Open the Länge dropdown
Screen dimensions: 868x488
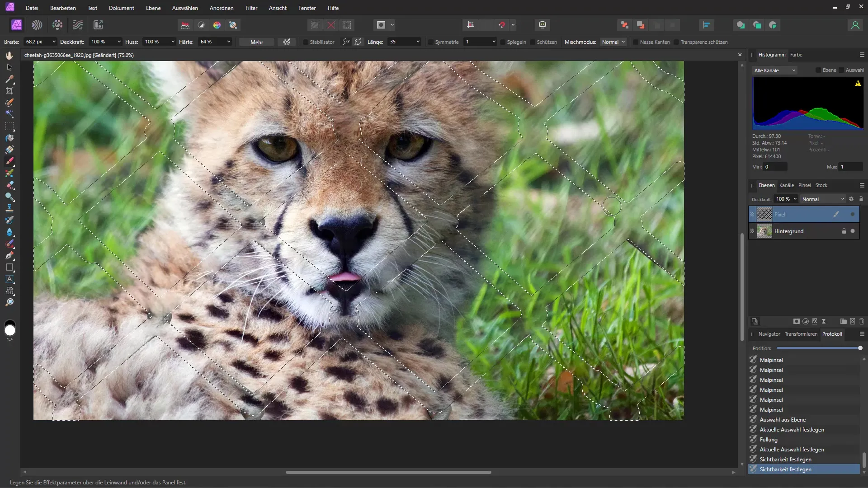click(418, 42)
